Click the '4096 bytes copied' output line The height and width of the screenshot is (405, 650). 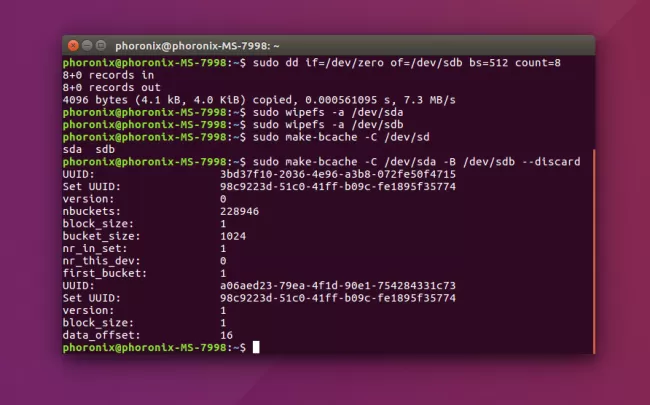258,100
